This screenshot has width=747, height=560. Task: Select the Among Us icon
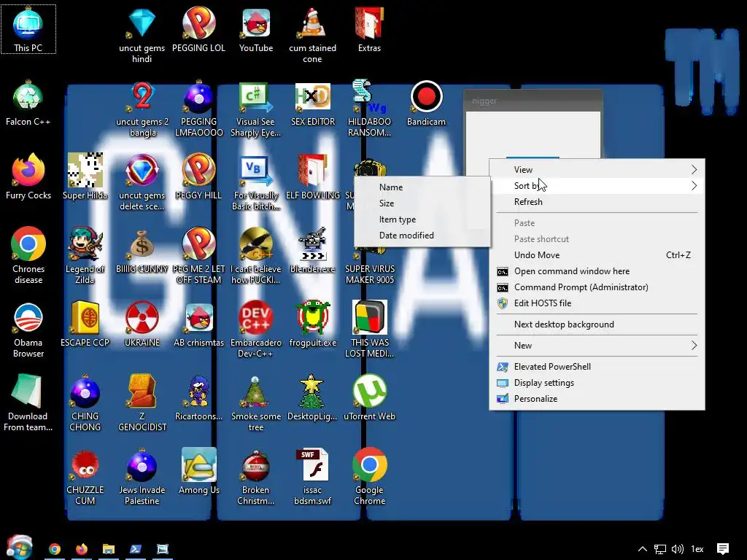(x=198, y=472)
